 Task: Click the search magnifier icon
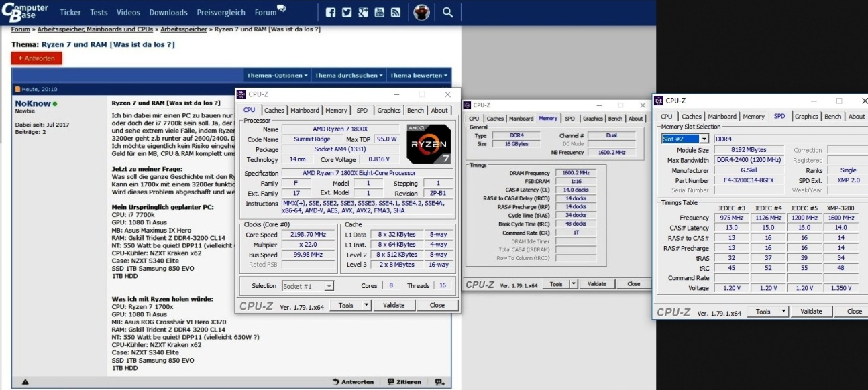(x=448, y=12)
